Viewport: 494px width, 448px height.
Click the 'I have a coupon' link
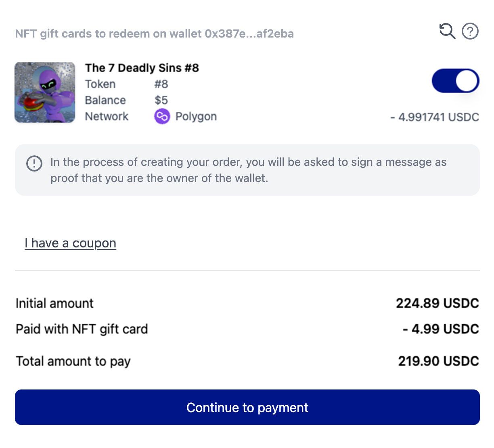[70, 243]
